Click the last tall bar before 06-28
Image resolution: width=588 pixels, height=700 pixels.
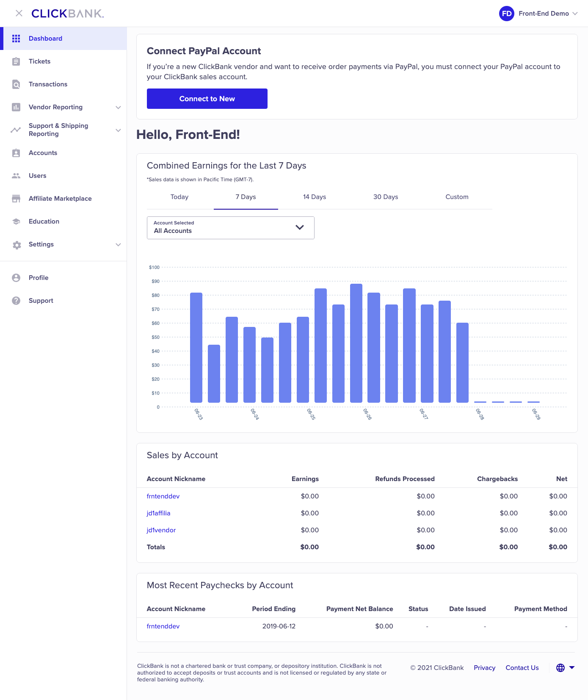(x=462, y=362)
